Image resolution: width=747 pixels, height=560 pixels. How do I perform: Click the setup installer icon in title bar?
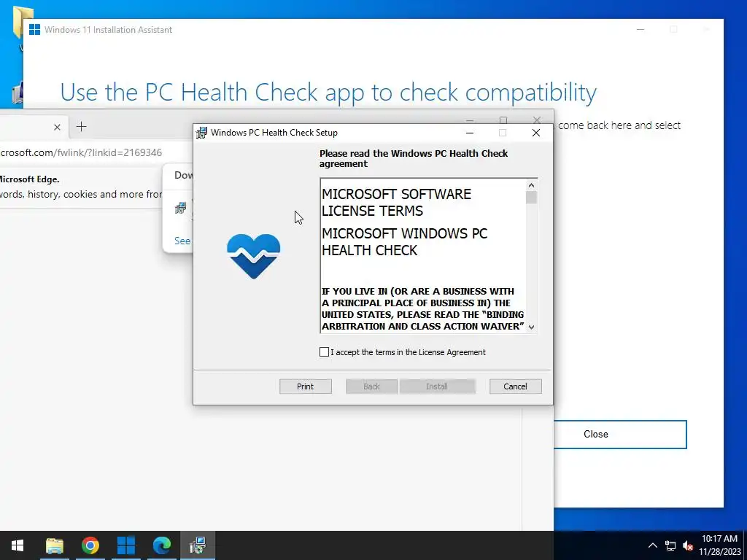pyautogui.click(x=201, y=133)
